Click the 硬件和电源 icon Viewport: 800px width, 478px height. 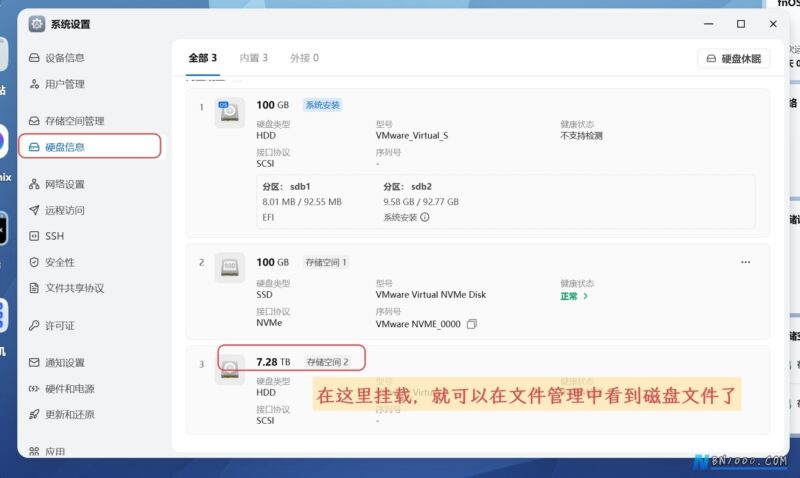point(34,389)
